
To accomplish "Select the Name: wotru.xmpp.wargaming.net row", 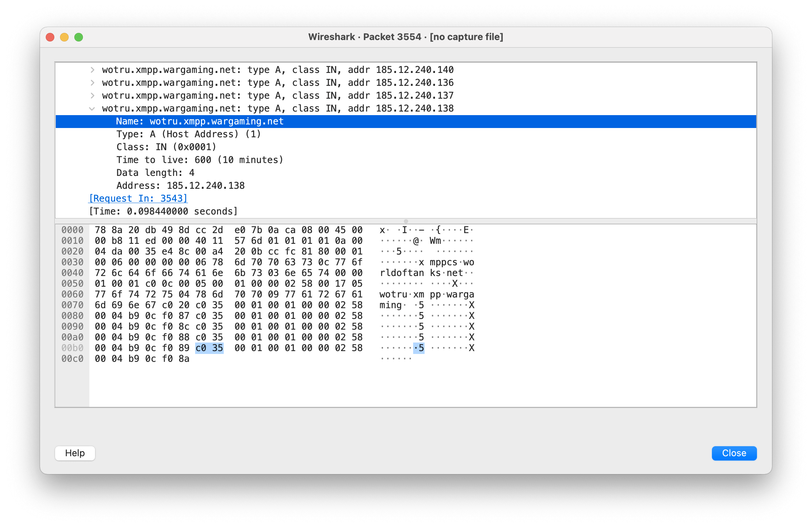I will [x=199, y=122].
